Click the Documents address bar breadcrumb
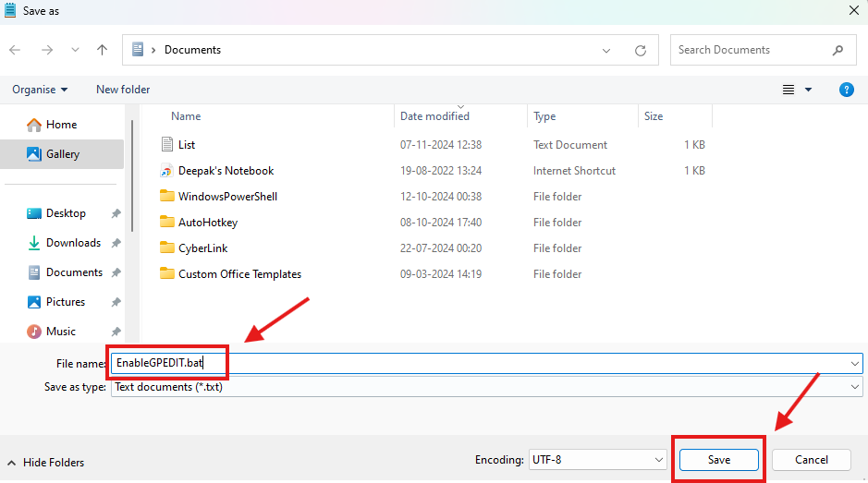868x483 pixels. coord(192,50)
